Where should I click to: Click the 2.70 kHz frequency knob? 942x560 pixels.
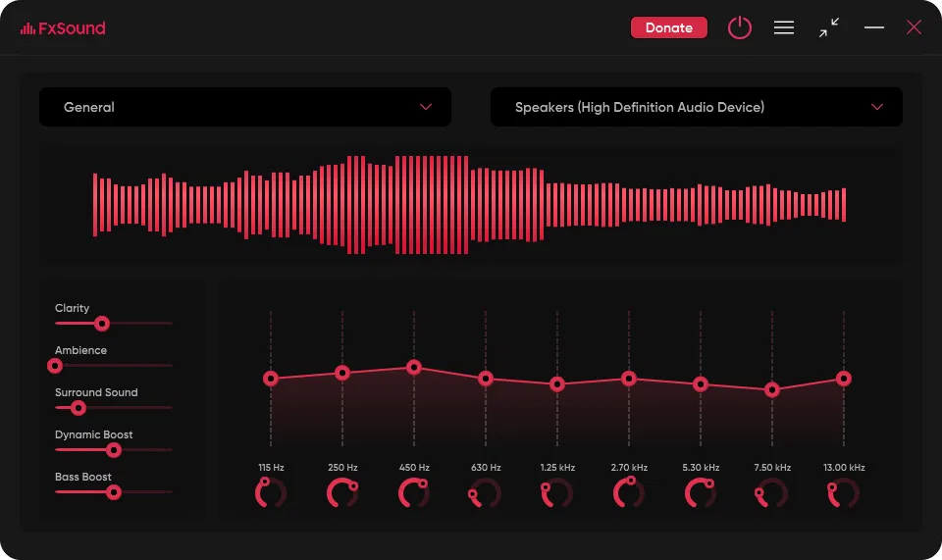coord(629,492)
